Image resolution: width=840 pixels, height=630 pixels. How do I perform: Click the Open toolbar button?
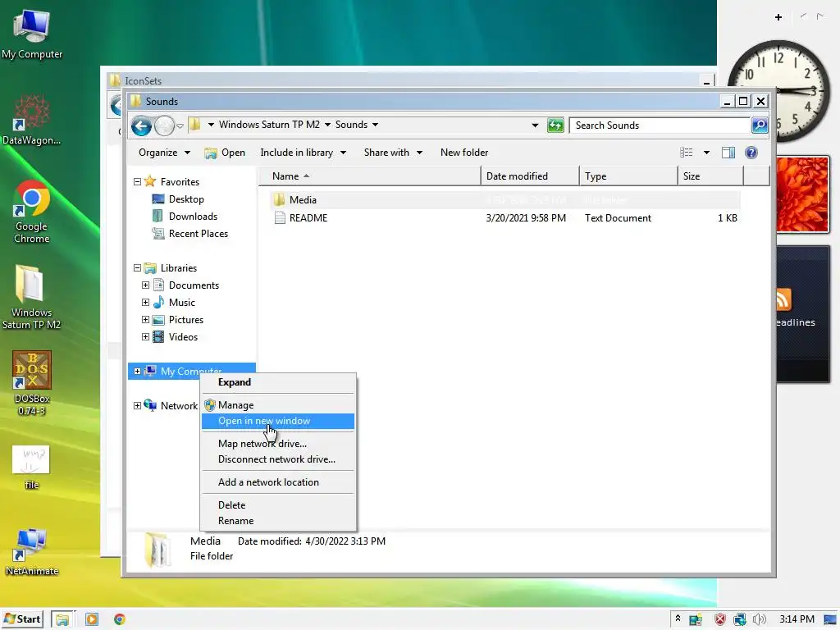pyautogui.click(x=225, y=153)
